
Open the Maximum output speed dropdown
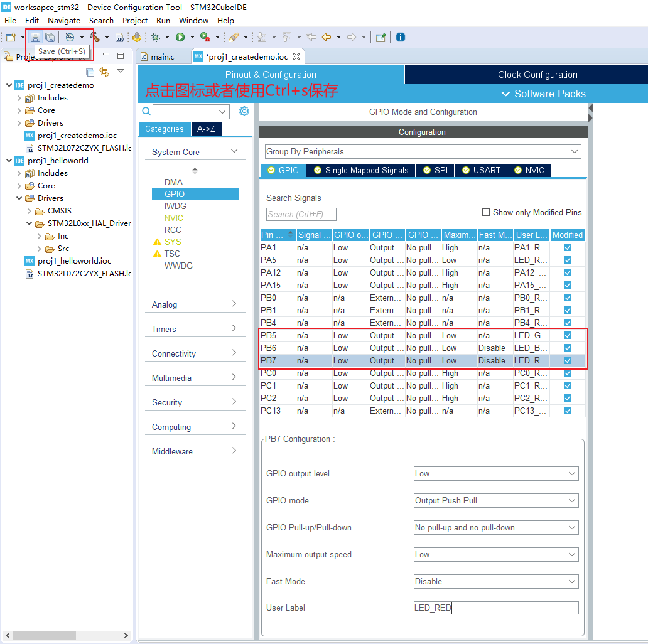point(496,554)
